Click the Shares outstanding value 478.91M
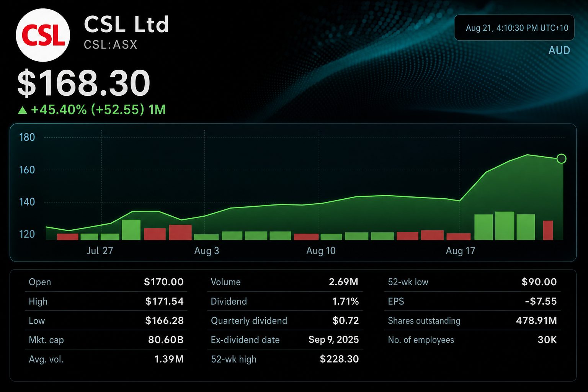This screenshot has width=588, height=392. [536, 320]
